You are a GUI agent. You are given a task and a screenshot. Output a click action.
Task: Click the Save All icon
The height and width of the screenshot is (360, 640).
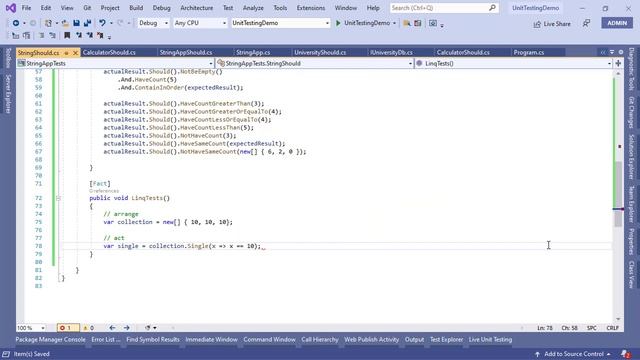87,23
